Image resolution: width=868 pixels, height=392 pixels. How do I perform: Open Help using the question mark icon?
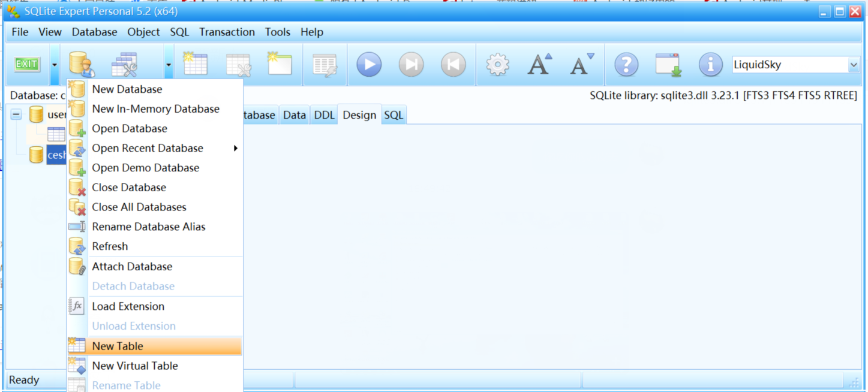(626, 64)
